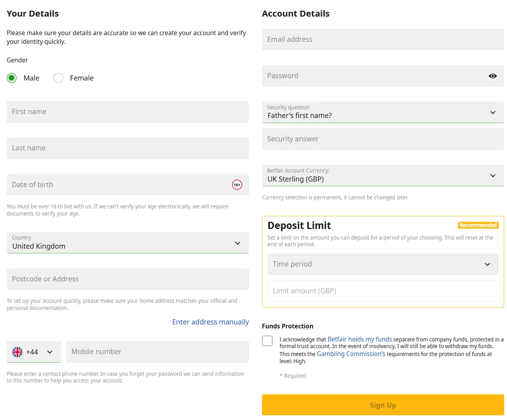This screenshot has width=507, height=420.
Task: Open the Betfair holds my funds link
Action: click(360, 339)
